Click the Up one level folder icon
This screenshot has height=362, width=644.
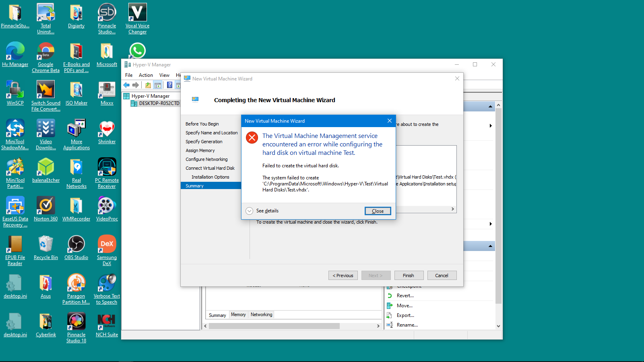point(148,85)
